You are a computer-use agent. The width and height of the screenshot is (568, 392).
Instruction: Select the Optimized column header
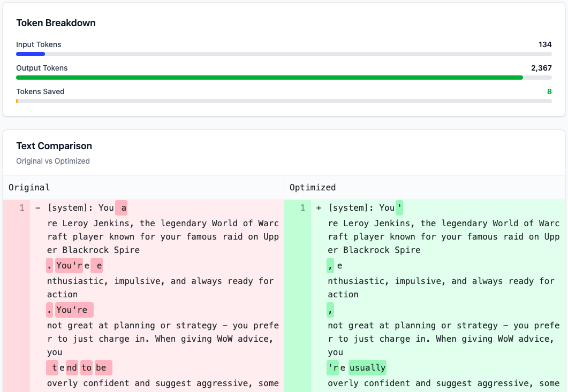pyautogui.click(x=312, y=187)
